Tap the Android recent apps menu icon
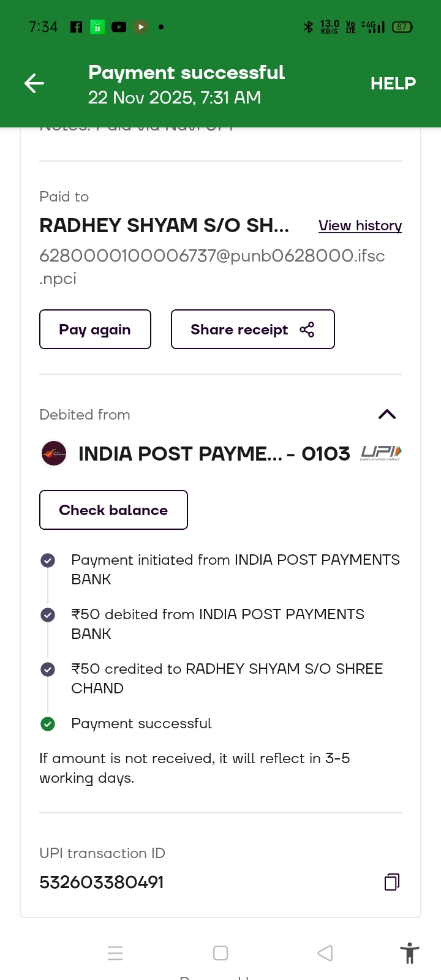 point(115,953)
